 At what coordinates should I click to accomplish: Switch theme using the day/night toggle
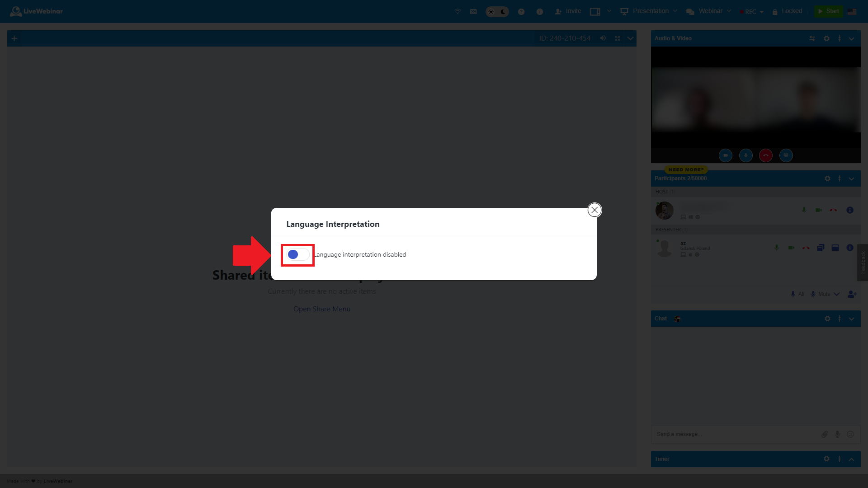tap(497, 11)
